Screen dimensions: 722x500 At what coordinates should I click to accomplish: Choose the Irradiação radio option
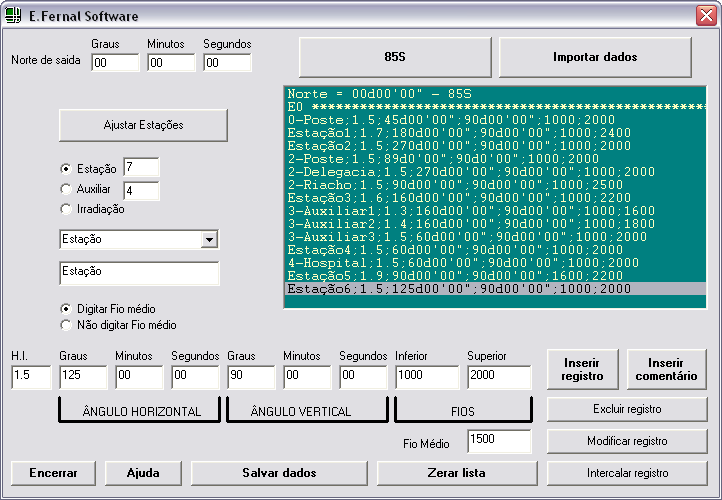[66, 209]
